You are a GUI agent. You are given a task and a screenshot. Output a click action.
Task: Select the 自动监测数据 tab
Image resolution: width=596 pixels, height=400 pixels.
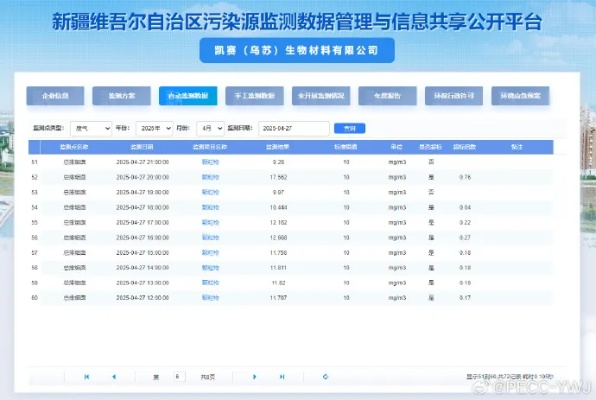[x=188, y=96]
